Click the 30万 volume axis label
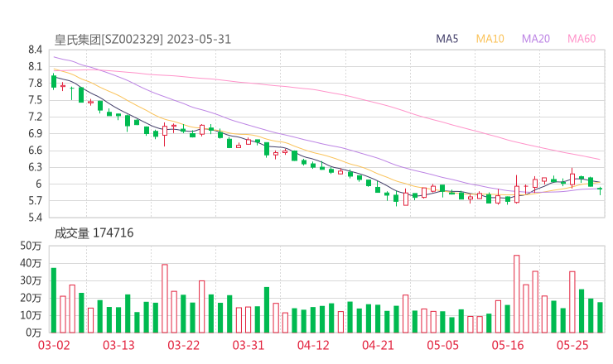The height and width of the screenshot is (364, 613). (31, 280)
